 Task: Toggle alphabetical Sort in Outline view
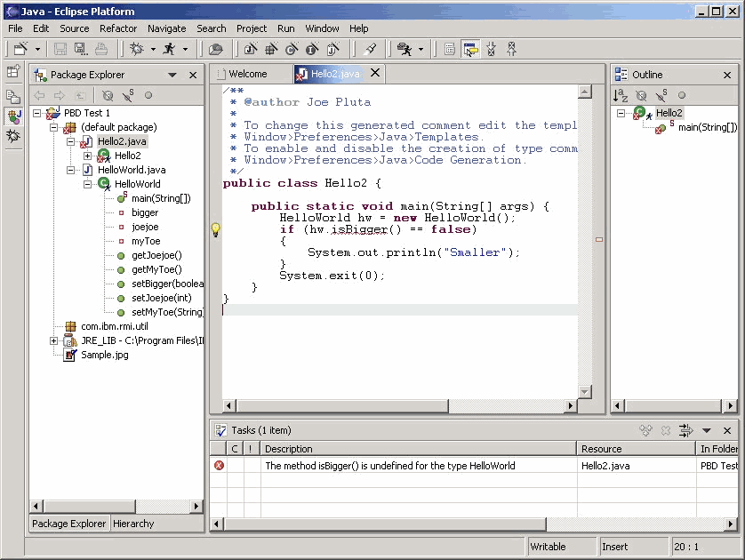click(x=621, y=95)
